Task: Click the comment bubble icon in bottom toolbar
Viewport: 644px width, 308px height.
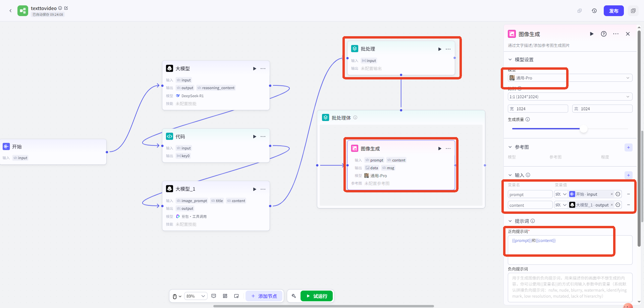Action: (214, 296)
